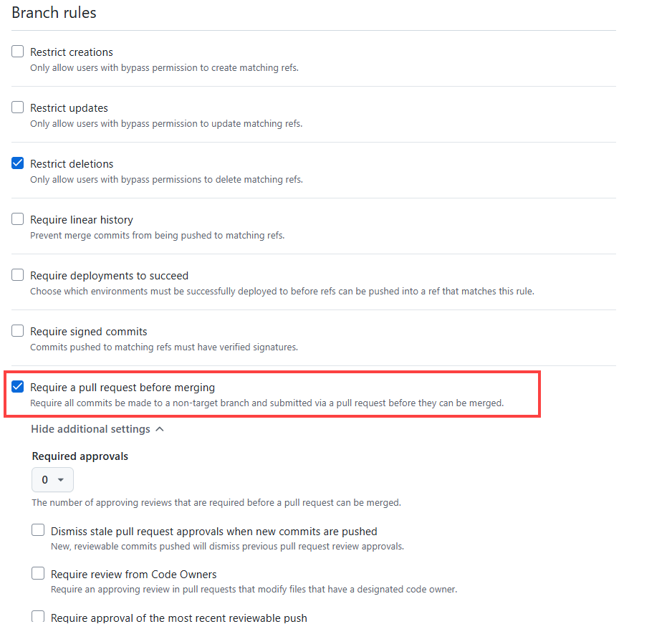Enable the Restrict updates checkbox
This screenshot has width=672, height=624.
coord(17,107)
